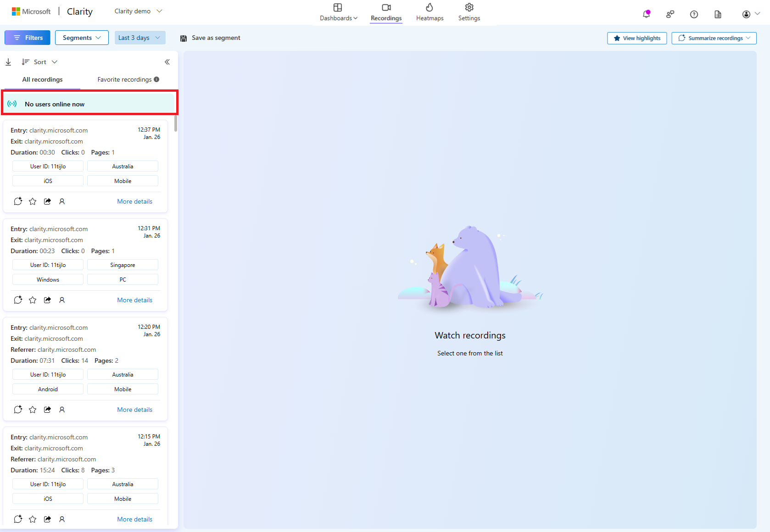770x532 pixels.
Task: Open the team sharing people icon
Action: pyautogui.click(x=670, y=14)
